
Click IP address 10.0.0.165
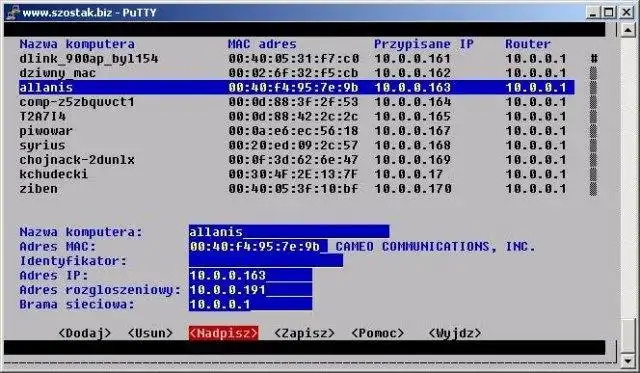[x=413, y=116]
